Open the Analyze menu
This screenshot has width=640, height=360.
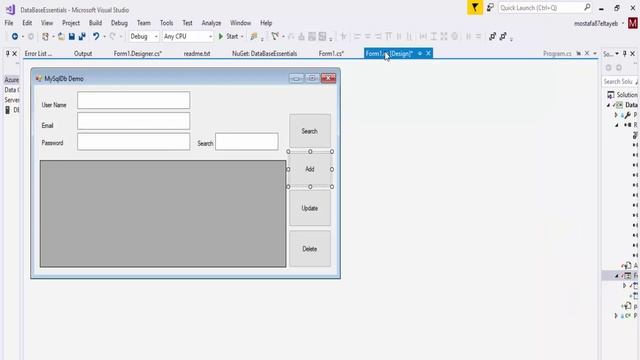point(211,23)
